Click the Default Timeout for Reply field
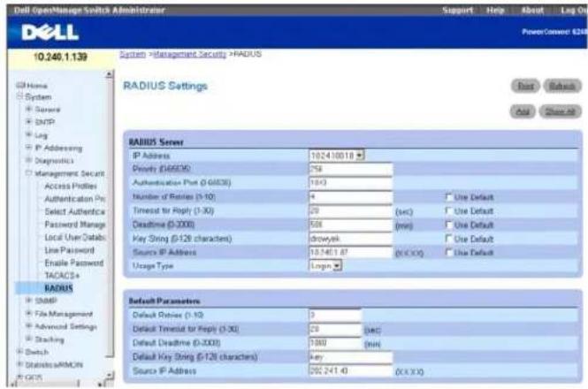The image size is (588, 389). tap(335, 329)
